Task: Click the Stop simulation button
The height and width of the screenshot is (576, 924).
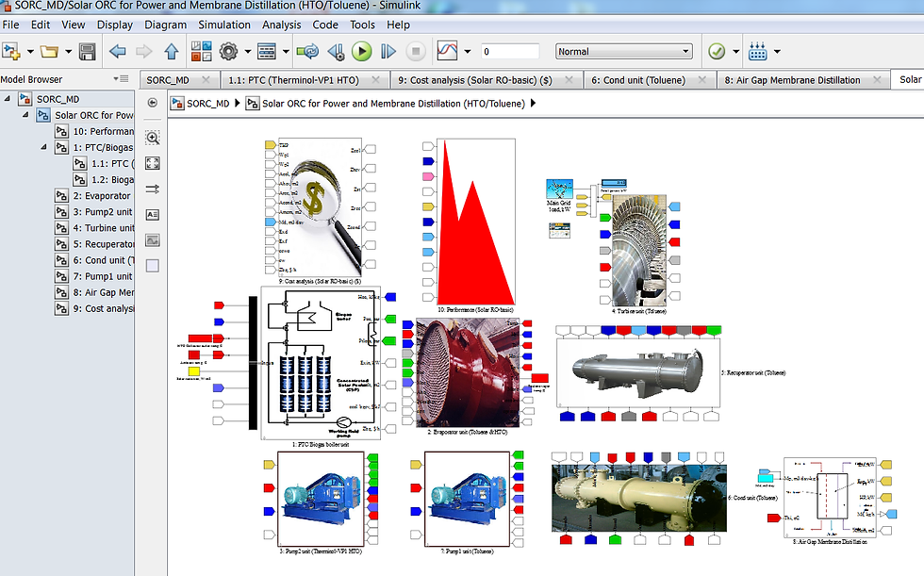Action: coord(416,52)
